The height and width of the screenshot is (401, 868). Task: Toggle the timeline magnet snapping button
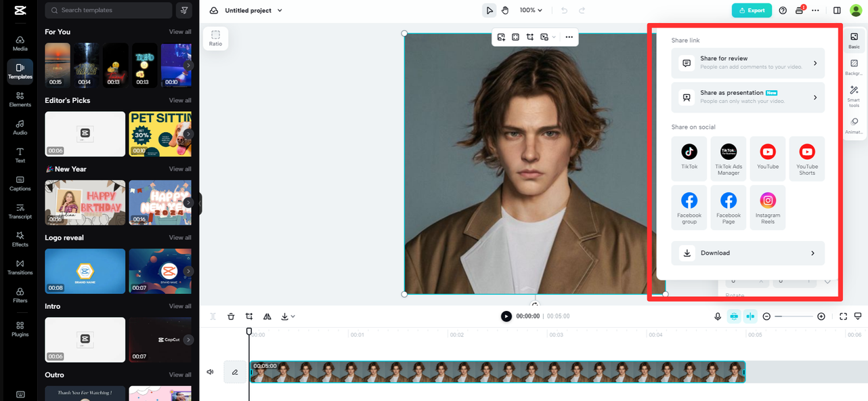coord(734,316)
